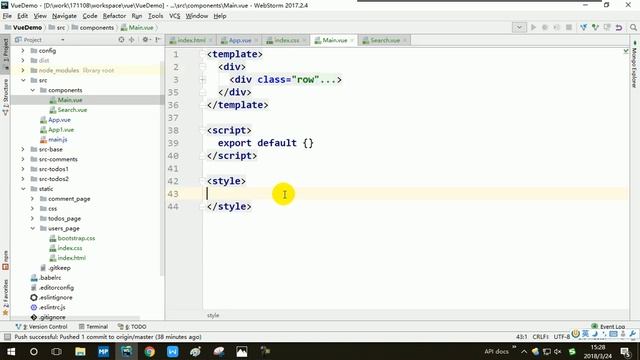Viewport: 640px width, 360px height.
Task: Click the VueDemo breadcrumb
Action: [27, 27]
